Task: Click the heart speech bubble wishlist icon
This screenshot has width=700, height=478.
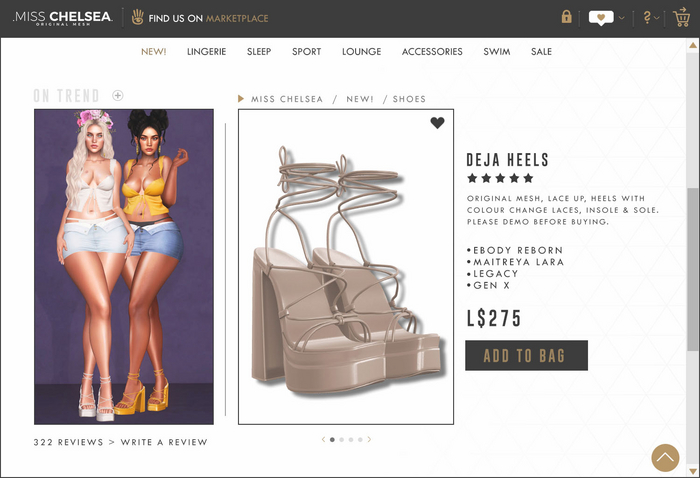Action: click(x=601, y=18)
